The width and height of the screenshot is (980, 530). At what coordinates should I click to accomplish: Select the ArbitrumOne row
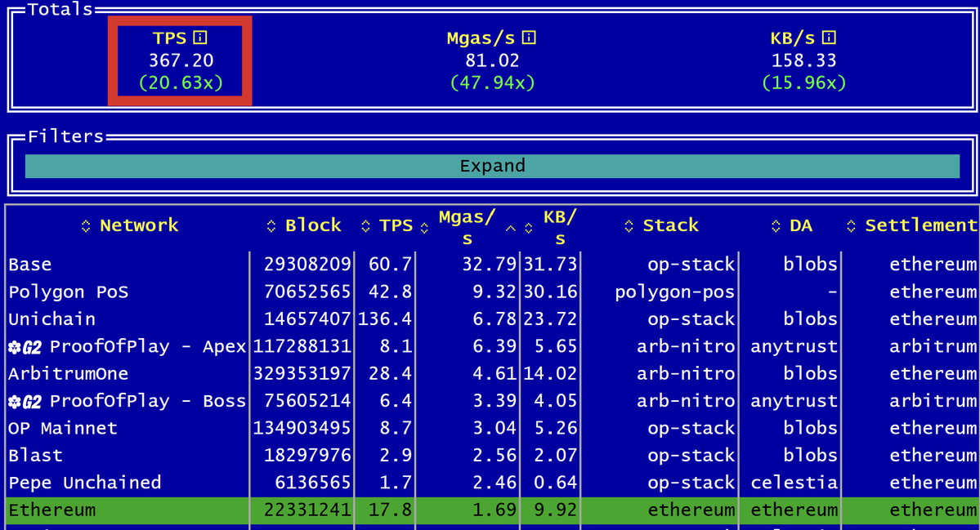click(68, 374)
